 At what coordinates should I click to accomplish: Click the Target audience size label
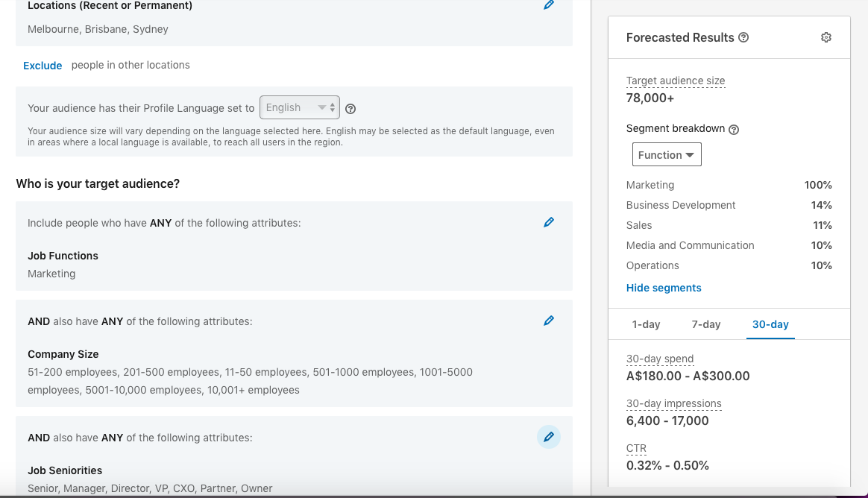676,81
